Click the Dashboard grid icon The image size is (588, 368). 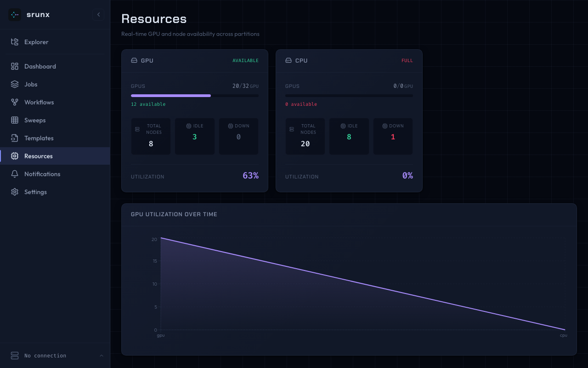click(x=15, y=66)
